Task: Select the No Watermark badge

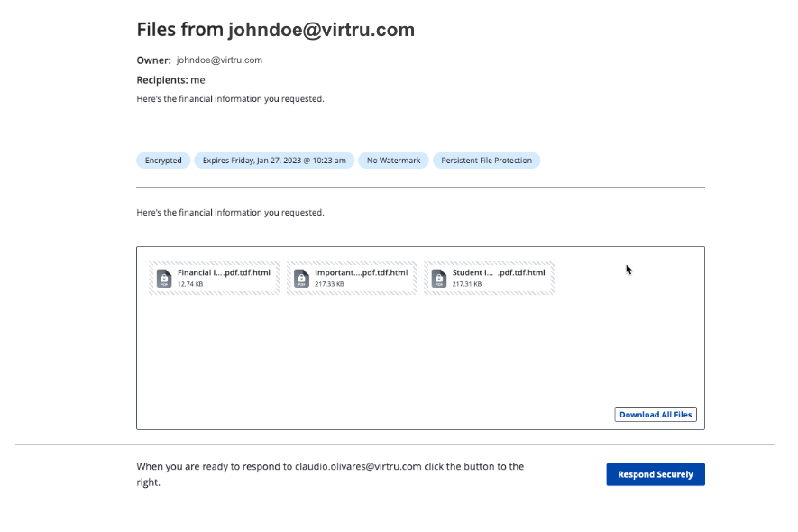Action: (393, 161)
